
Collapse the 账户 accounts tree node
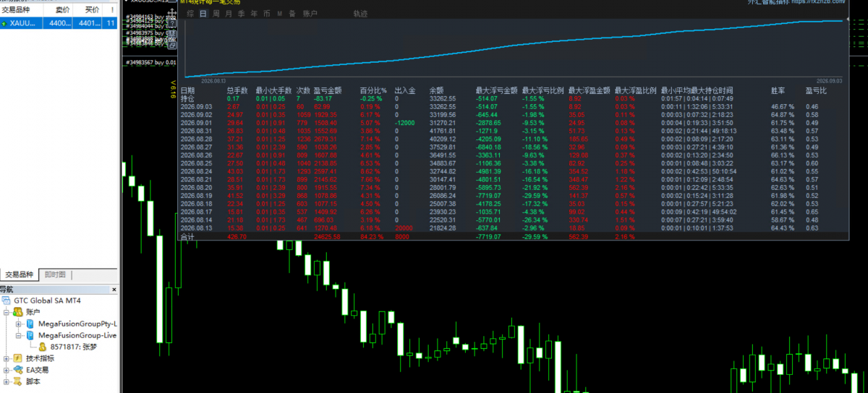pyautogui.click(x=7, y=311)
